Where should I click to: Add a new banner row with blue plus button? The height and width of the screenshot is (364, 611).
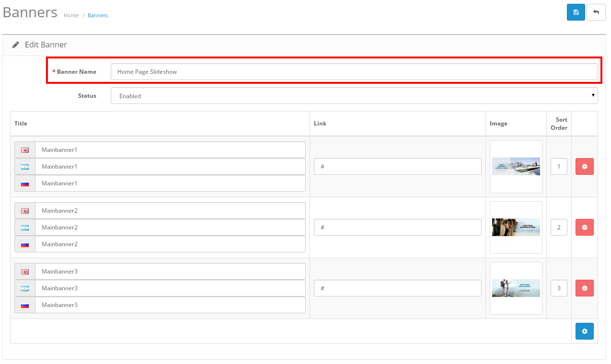coord(584,331)
